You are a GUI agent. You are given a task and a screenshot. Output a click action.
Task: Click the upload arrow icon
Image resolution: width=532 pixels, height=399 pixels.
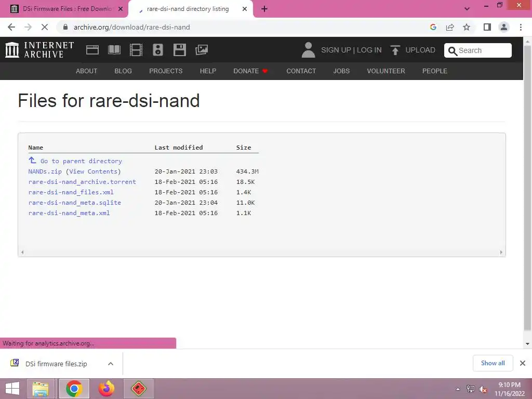click(x=395, y=50)
